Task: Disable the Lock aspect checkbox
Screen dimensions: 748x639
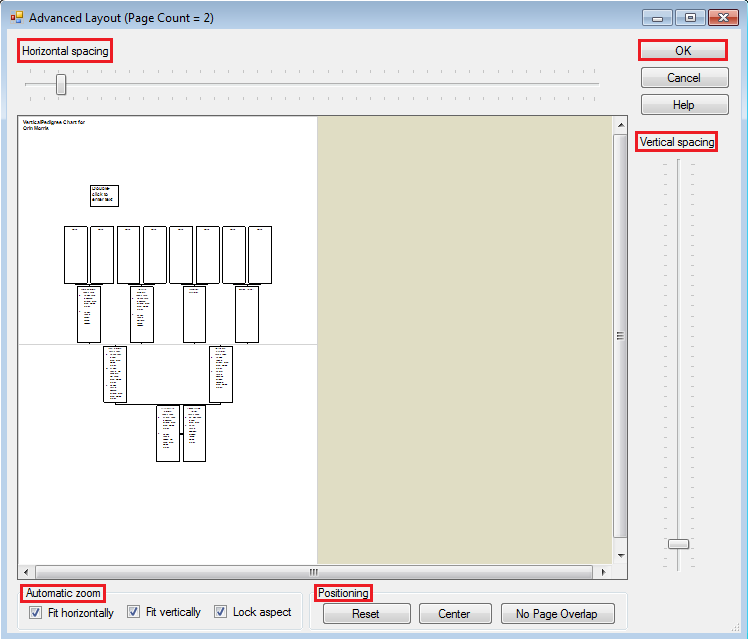Action: tap(221, 612)
